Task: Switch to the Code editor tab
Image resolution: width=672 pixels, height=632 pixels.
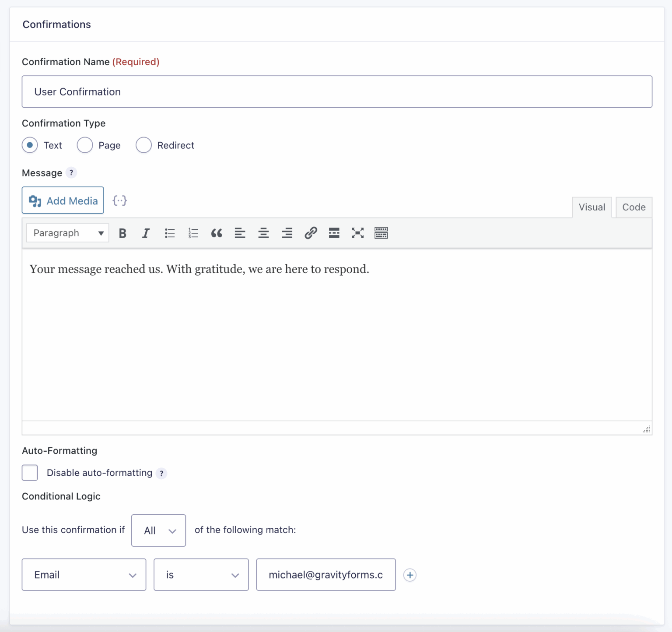Action: coord(633,207)
